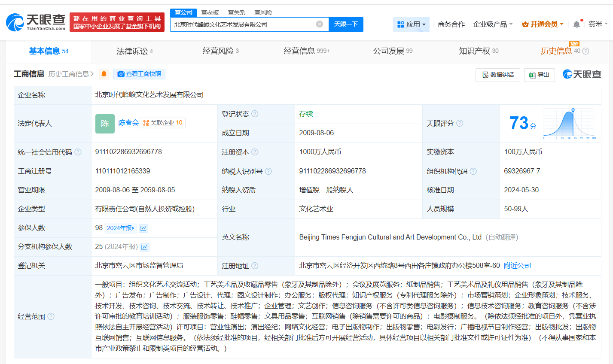The image size is (613, 364).
Task: Click help icon next to 经营范围
Action: coord(51,316)
